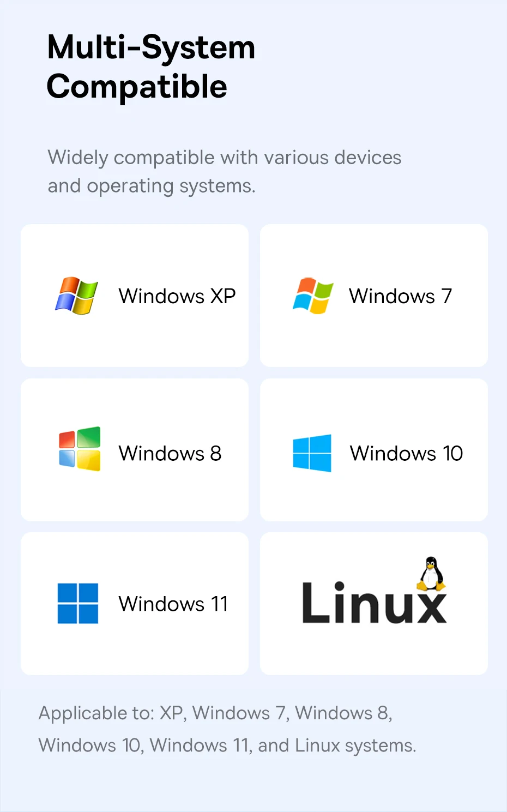Click the Windows 8 colorful logo
The image size is (507, 812).
click(x=80, y=449)
